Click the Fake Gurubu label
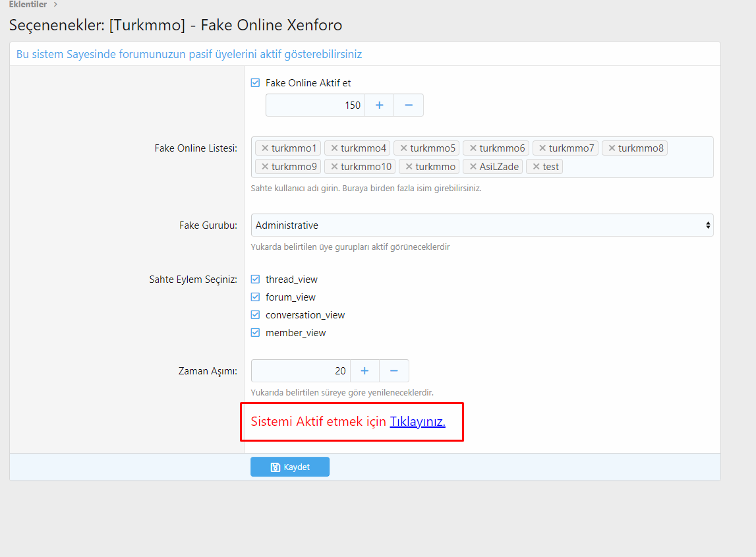This screenshot has width=756, height=557. coord(208,225)
